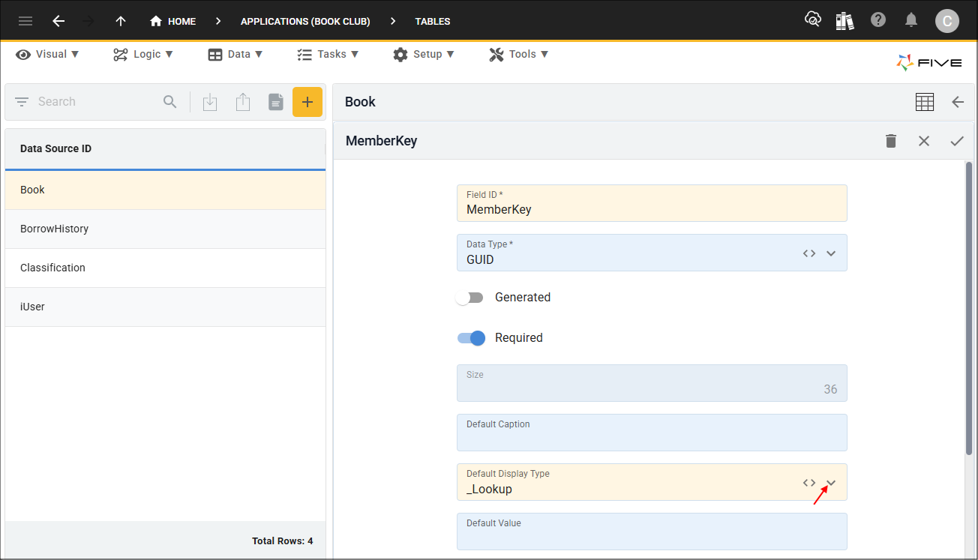
Task: Open the Setup menu
Action: click(x=424, y=54)
